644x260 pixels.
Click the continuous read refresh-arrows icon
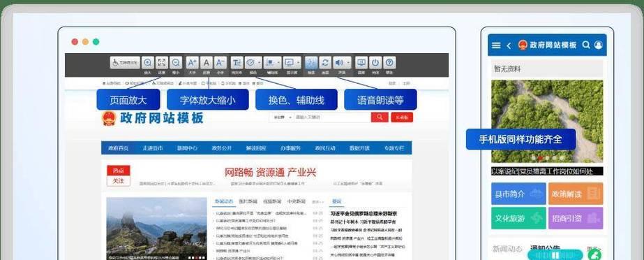point(325,62)
